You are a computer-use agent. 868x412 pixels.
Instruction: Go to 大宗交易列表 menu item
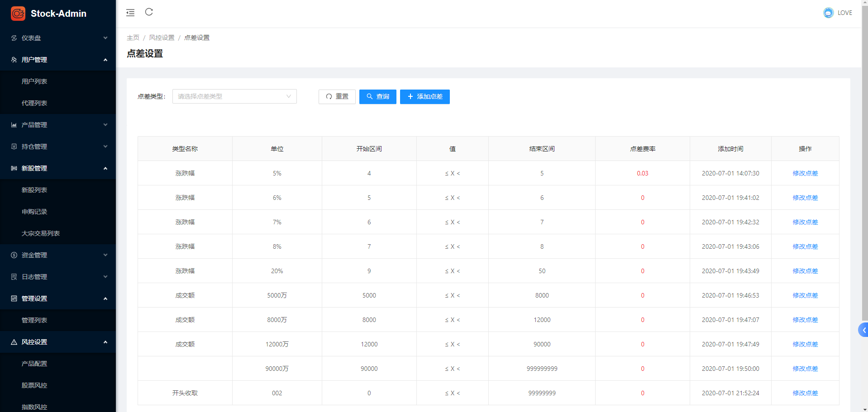point(41,233)
